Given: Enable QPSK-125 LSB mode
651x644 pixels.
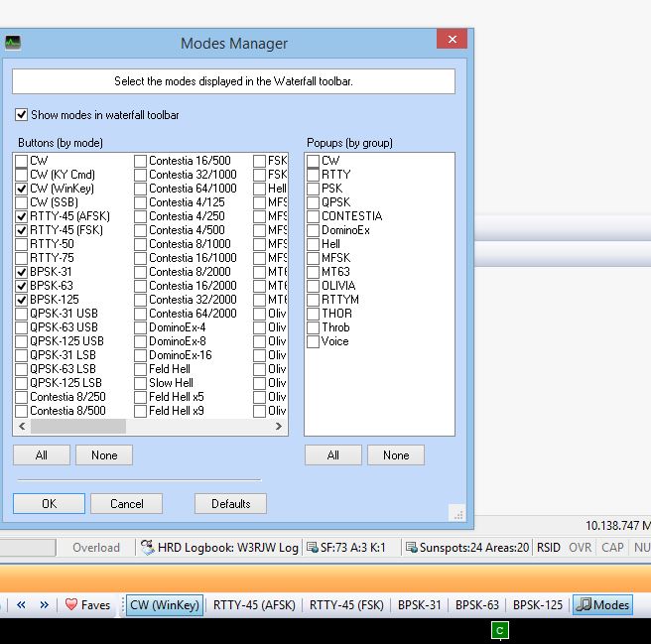Looking at the screenshot, I should [x=21, y=383].
